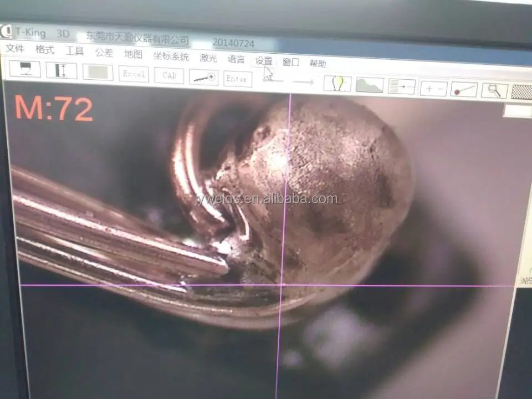Click the Excel export button

click(x=133, y=74)
